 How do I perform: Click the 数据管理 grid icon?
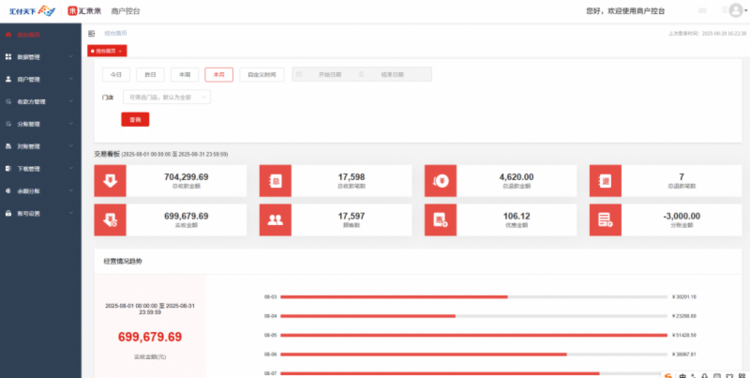[x=8, y=57]
